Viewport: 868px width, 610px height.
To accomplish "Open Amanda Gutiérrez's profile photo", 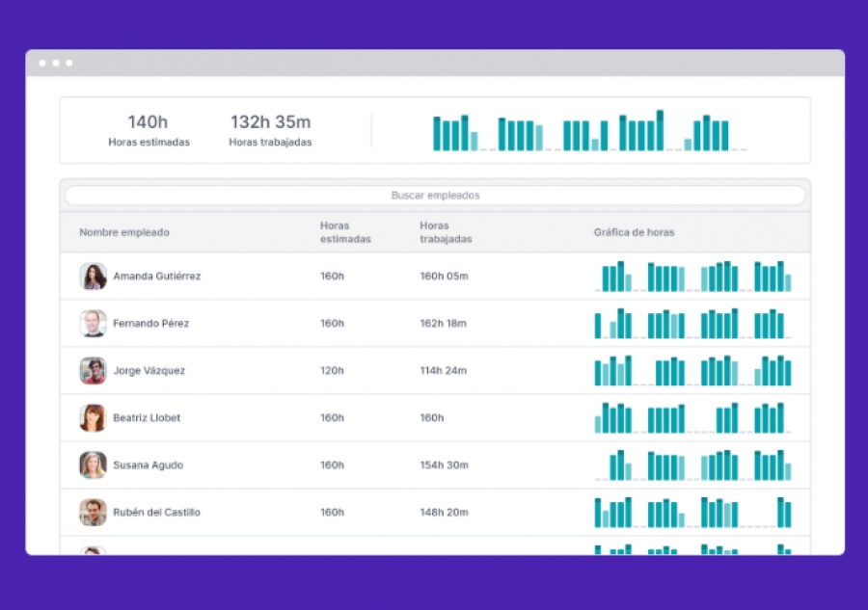I will (93, 276).
